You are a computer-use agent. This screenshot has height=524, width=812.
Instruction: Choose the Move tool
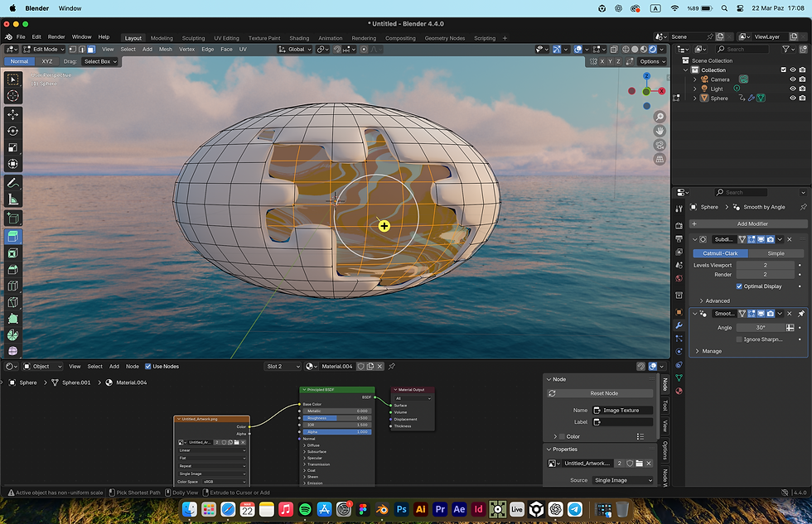click(13, 114)
